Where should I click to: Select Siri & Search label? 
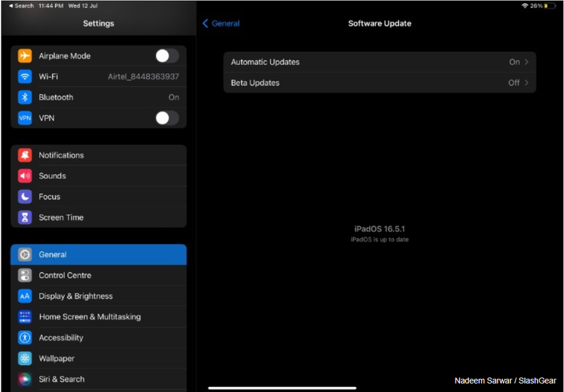61,379
